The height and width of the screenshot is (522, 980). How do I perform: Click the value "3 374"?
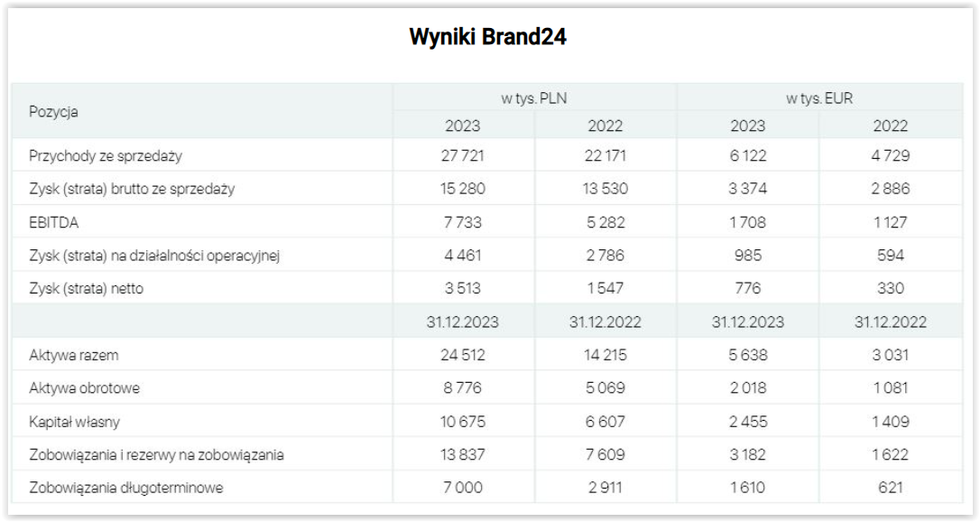click(747, 189)
